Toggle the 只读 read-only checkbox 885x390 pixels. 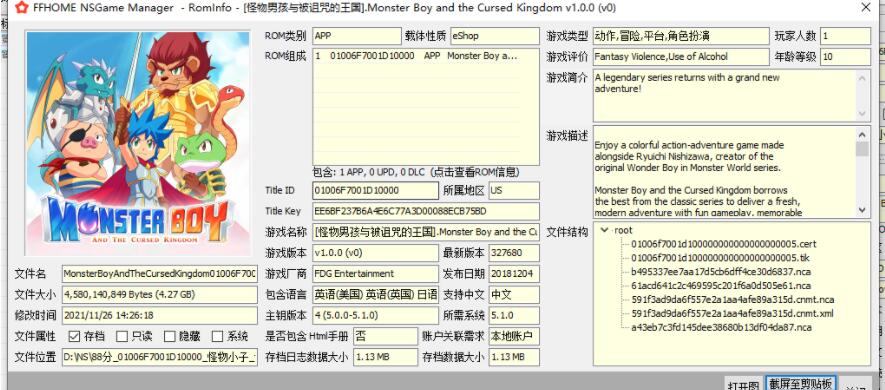tap(122, 336)
